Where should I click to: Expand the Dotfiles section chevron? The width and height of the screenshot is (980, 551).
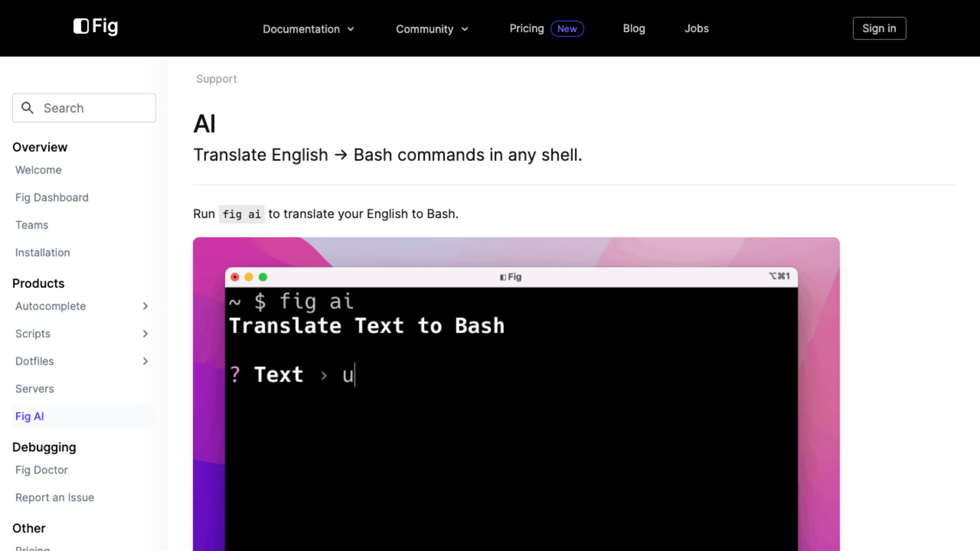pos(145,361)
